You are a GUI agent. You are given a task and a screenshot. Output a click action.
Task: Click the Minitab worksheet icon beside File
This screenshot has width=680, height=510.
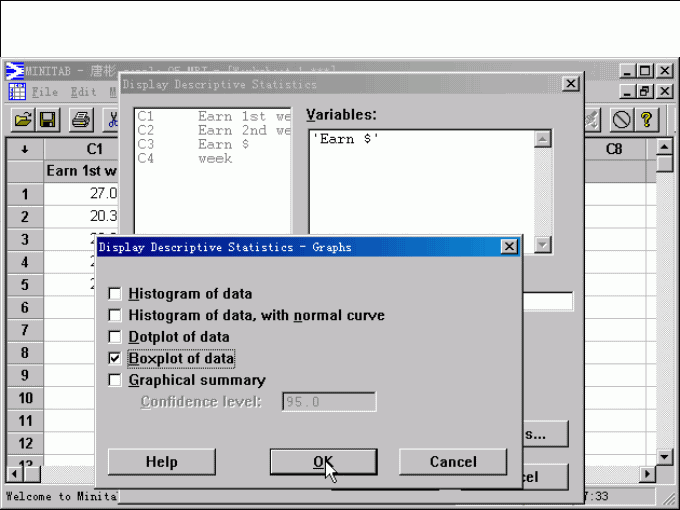[17, 92]
